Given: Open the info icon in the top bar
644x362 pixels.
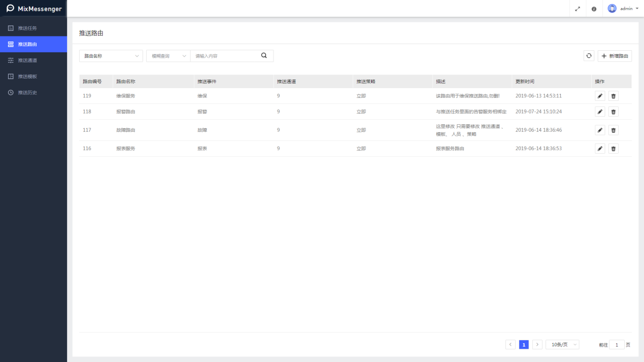Looking at the screenshot, I should pos(594,9).
